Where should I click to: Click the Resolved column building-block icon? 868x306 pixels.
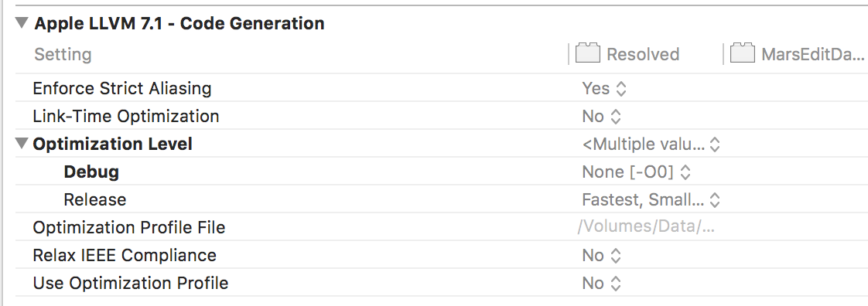coord(588,53)
